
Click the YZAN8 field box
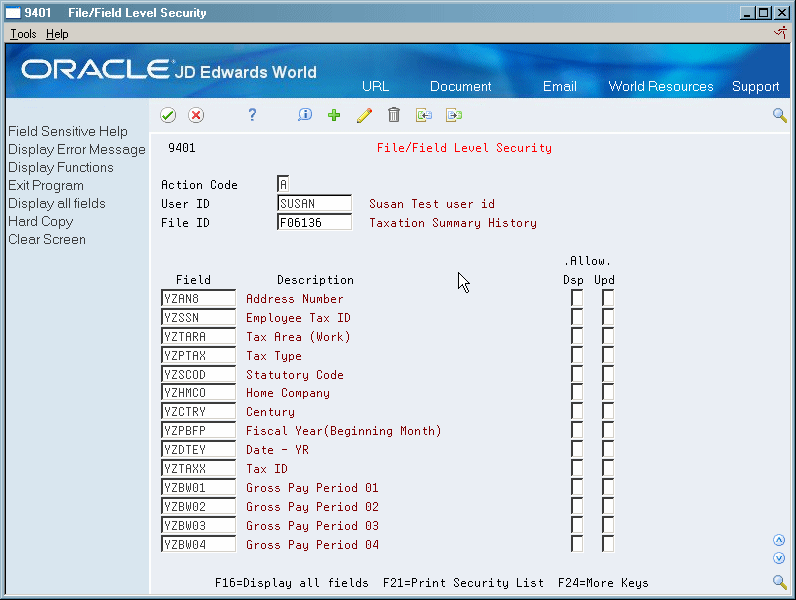198,298
